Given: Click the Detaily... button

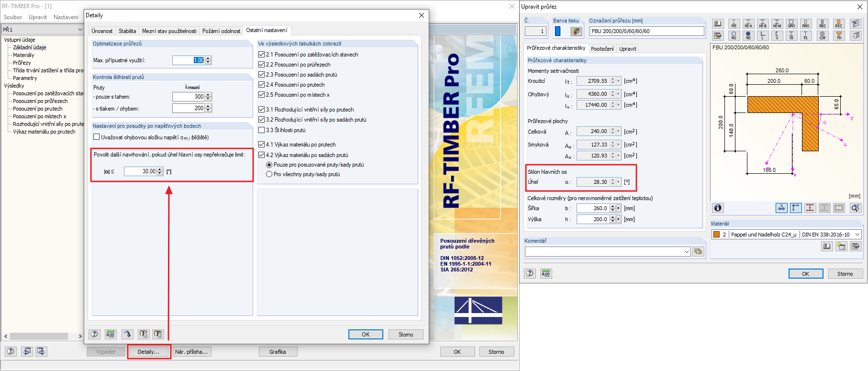Looking at the screenshot, I should pos(148,352).
